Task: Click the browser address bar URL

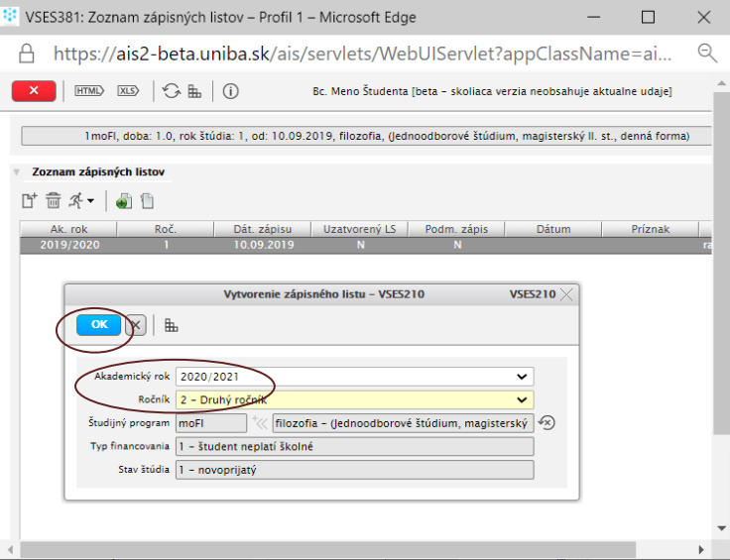Action: 367,53
